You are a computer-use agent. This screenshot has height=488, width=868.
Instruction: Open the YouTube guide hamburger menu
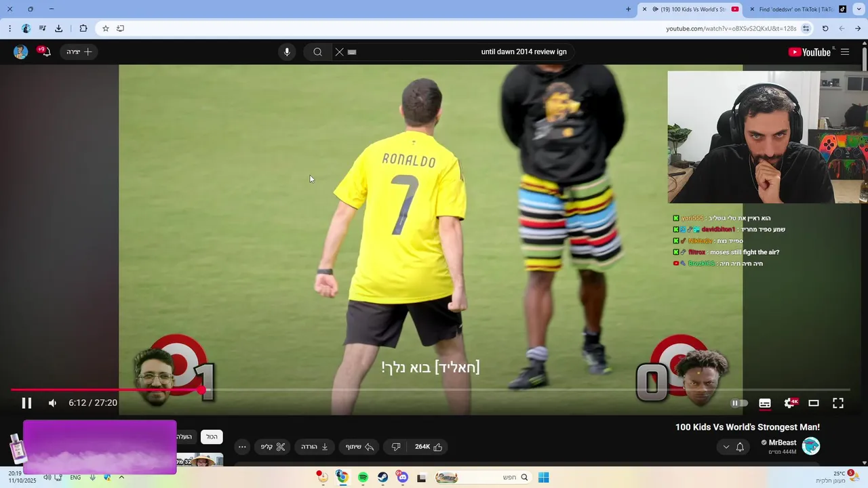[845, 52]
